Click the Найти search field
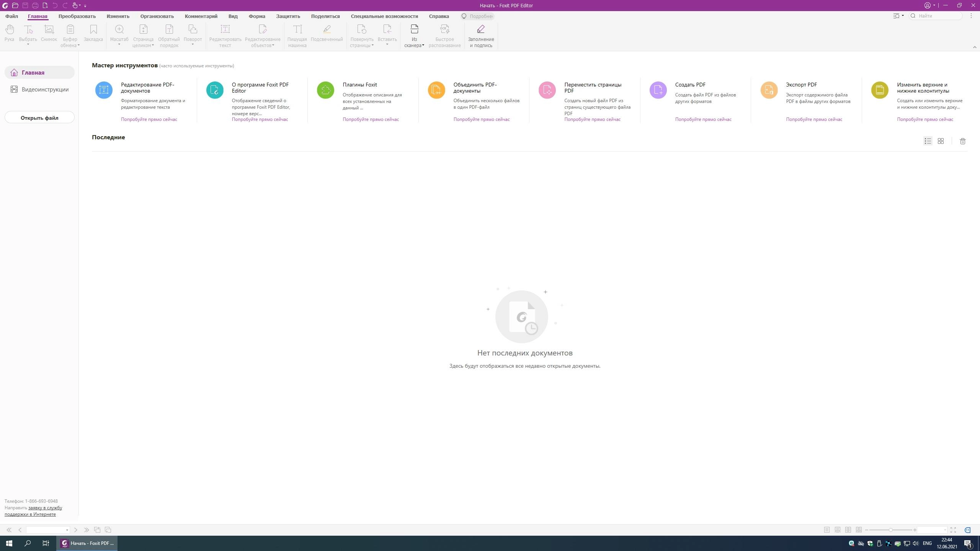This screenshot has height=551, width=980. (936, 16)
